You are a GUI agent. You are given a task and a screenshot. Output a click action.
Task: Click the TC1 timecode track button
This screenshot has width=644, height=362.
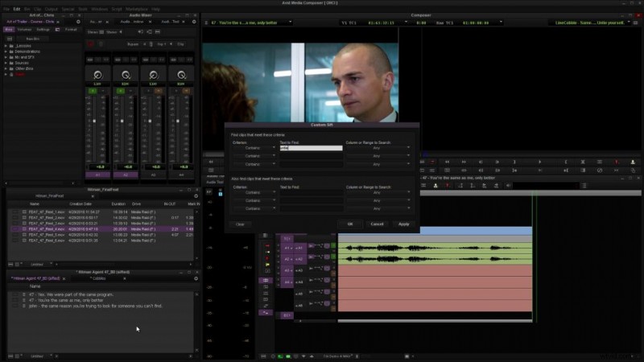tap(287, 238)
